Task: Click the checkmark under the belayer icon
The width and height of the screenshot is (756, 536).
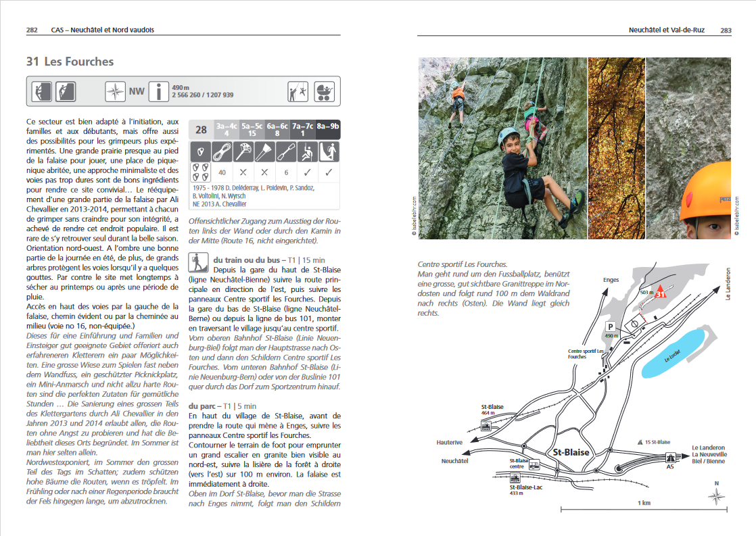Action: click(x=329, y=172)
